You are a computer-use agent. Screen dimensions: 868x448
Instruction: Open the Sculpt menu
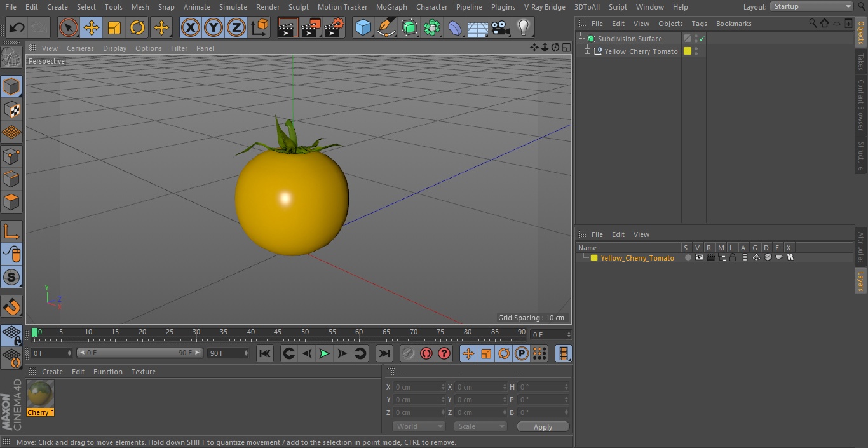[298, 7]
